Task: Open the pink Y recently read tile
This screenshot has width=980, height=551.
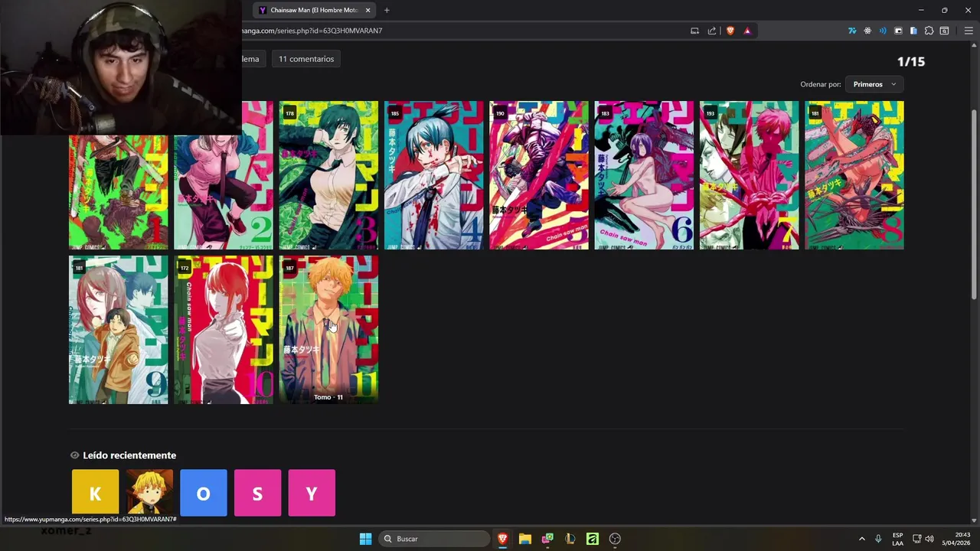Action: pyautogui.click(x=312, y=493)
